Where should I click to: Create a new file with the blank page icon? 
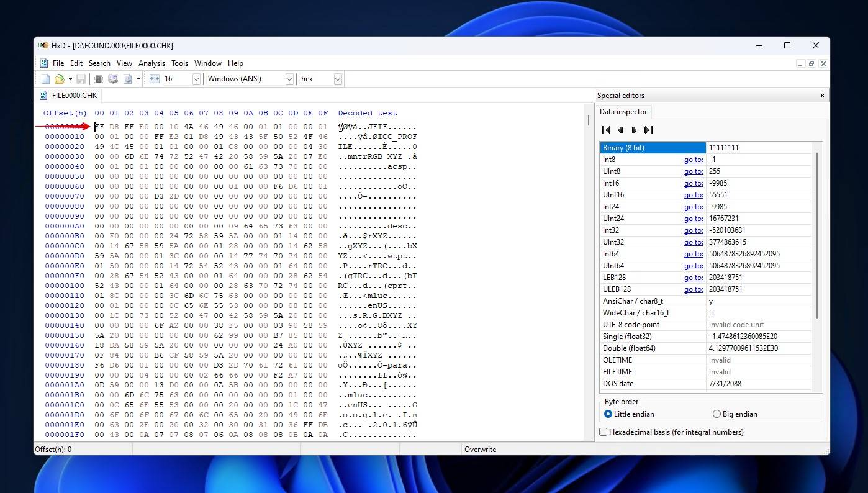[45, 79]
